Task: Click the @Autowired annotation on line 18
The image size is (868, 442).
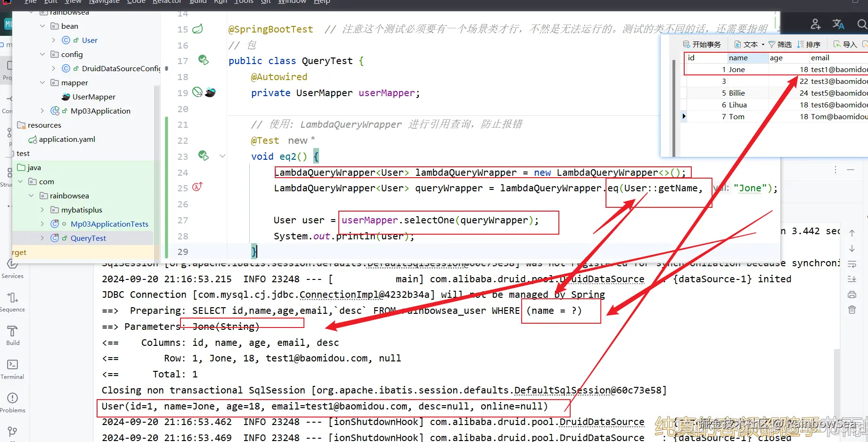Action: pyautogui.click(x=279, y=77)
